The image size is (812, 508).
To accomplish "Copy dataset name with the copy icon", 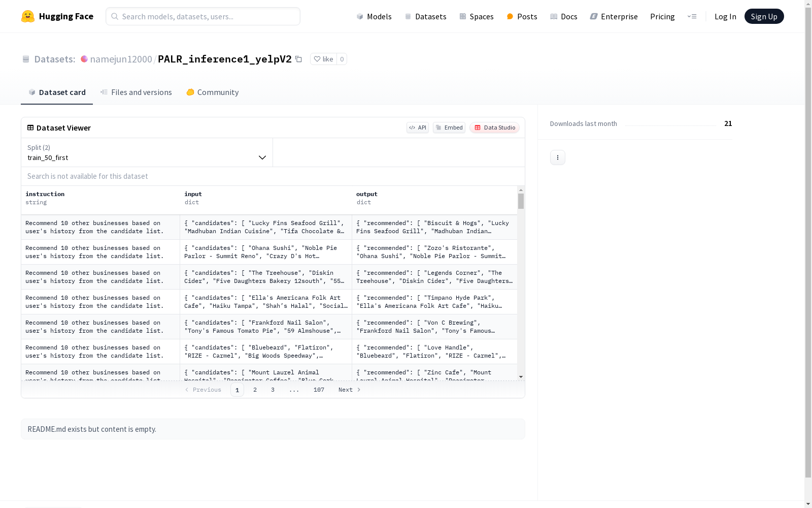I will click(x=298, y=59).
